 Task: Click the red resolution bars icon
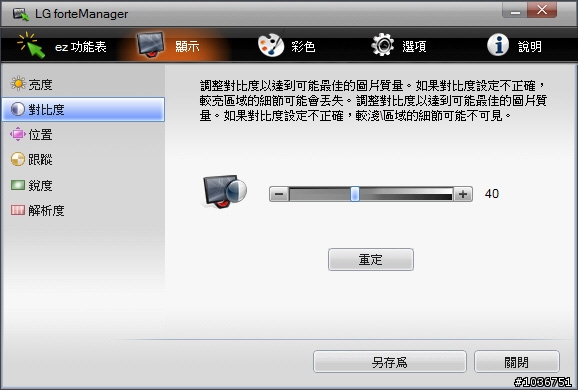pos(18,210)
